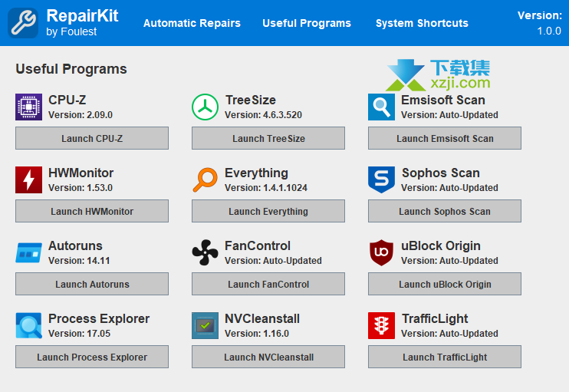This screenshot has height=392, width=569.
Task: Switch to the Useful Programs tab
Action: (307, 23)
